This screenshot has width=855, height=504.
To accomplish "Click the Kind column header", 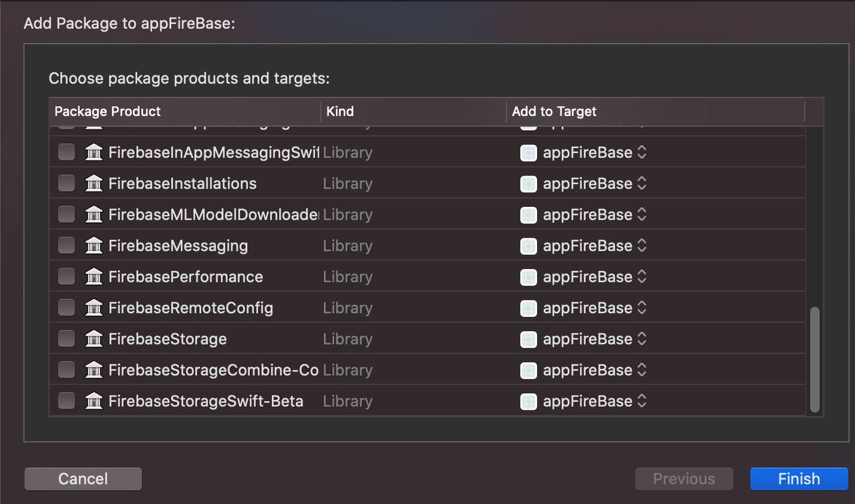I will [414, 111].
